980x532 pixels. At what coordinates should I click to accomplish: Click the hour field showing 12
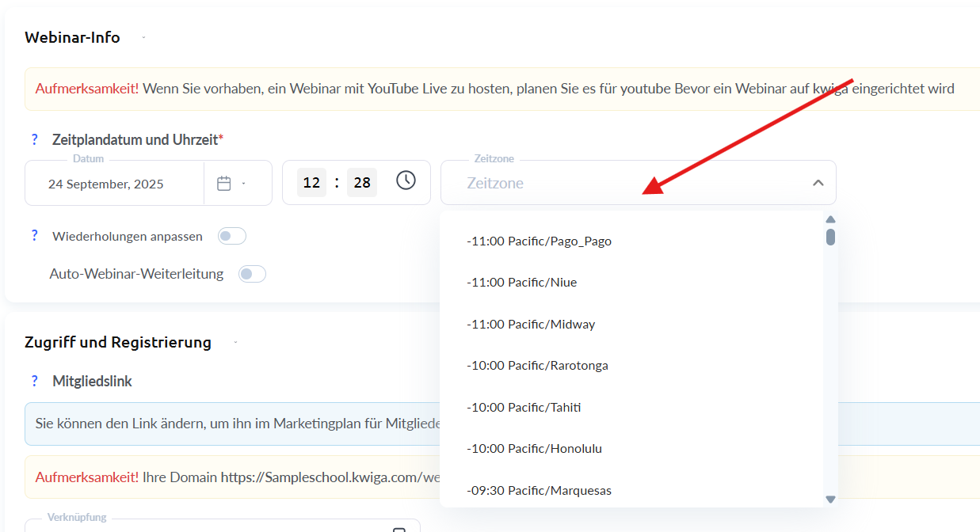click(311, 183)
